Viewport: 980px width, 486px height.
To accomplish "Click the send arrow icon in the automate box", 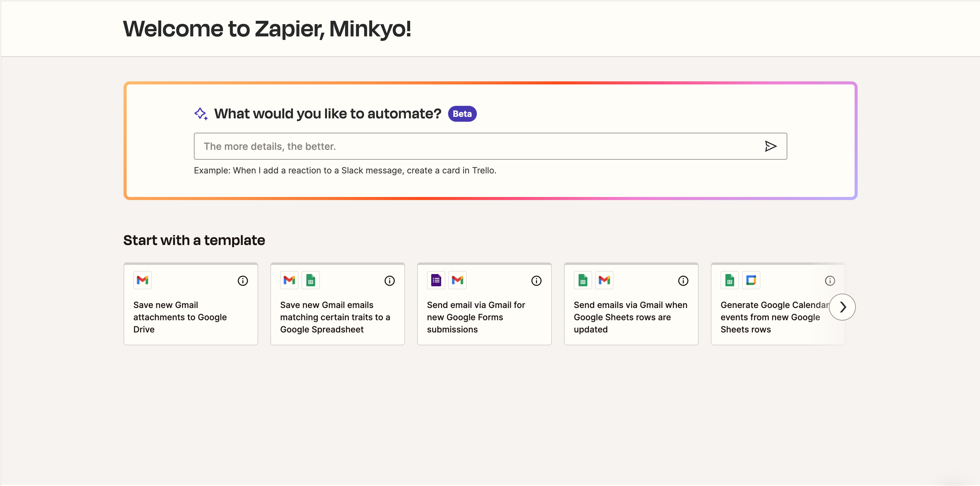I will 770,146.
